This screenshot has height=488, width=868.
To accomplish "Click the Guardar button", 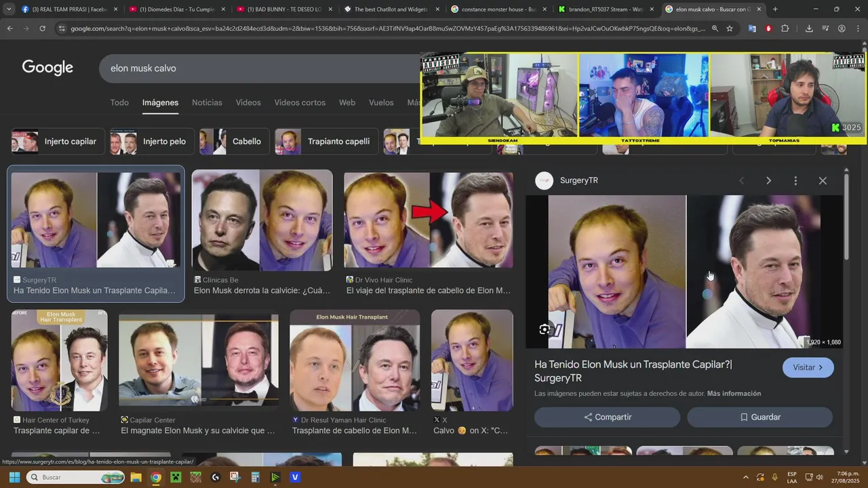I will point(759,417).
